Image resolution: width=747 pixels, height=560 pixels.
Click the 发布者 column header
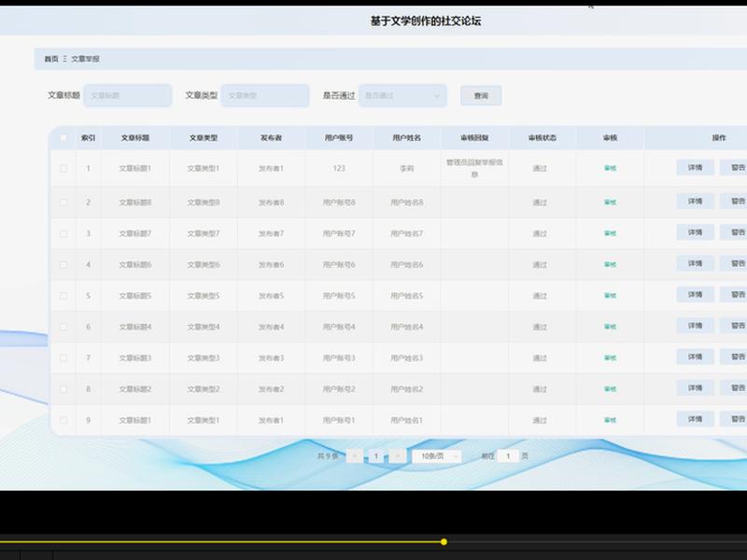coord(271,138)
